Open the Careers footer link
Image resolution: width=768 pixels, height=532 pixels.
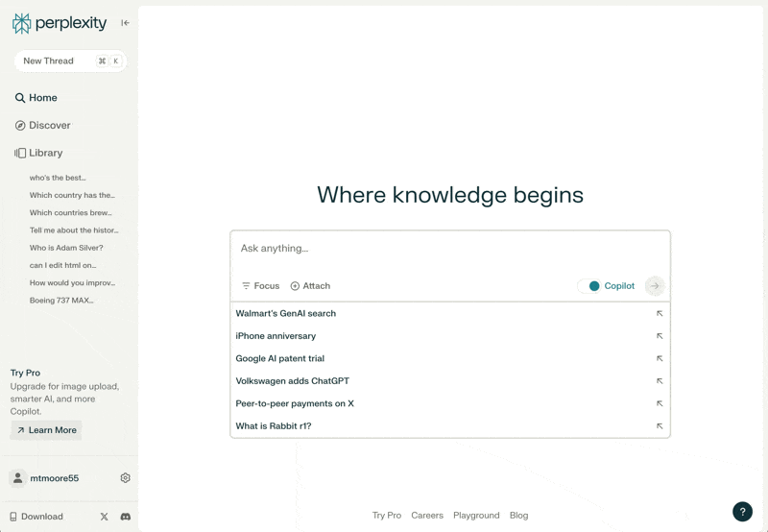pos(427,516)
